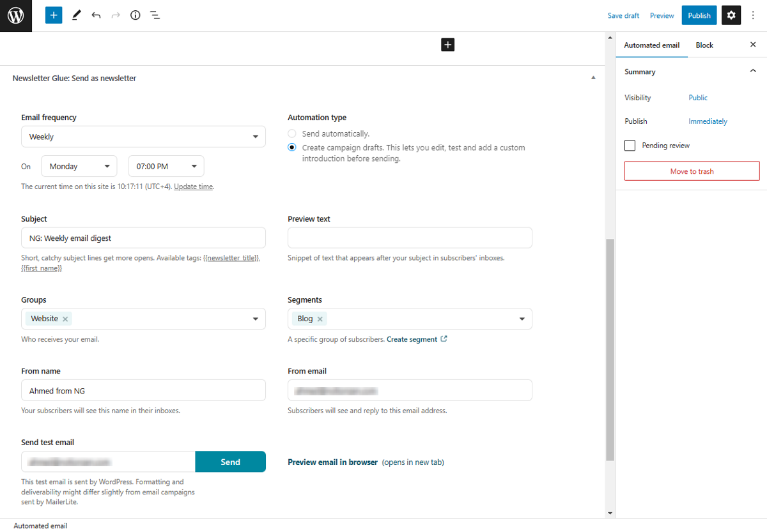
Task: Click the Undo arrow icon
Action: coord(96,15)
